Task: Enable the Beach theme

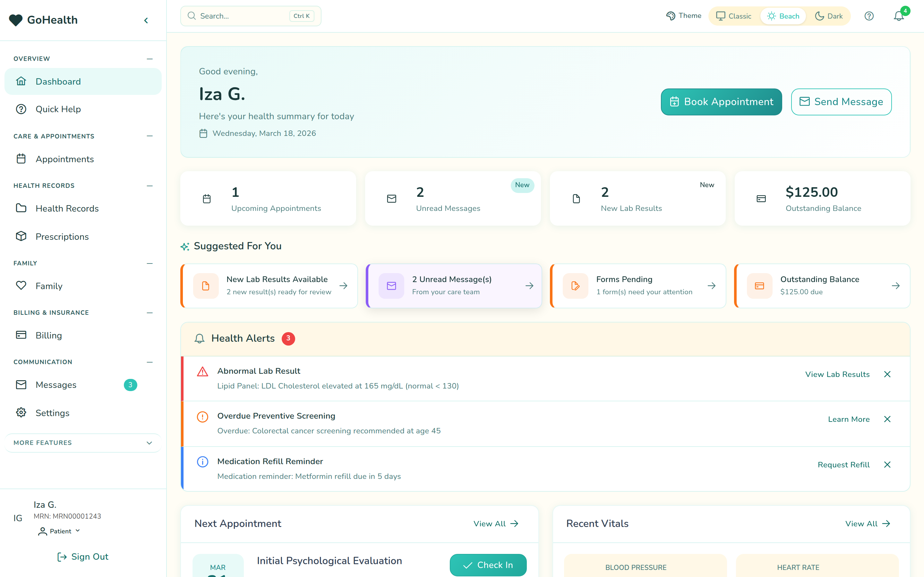Action: click(783, 16)
